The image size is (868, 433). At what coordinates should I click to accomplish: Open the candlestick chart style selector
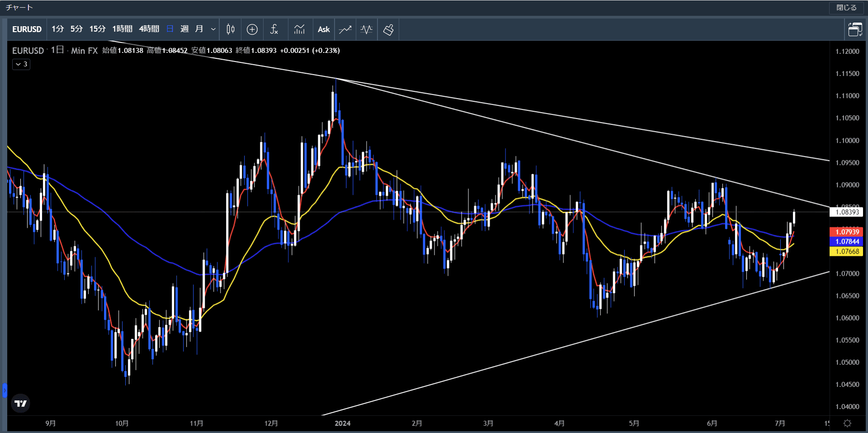(230, 29)
